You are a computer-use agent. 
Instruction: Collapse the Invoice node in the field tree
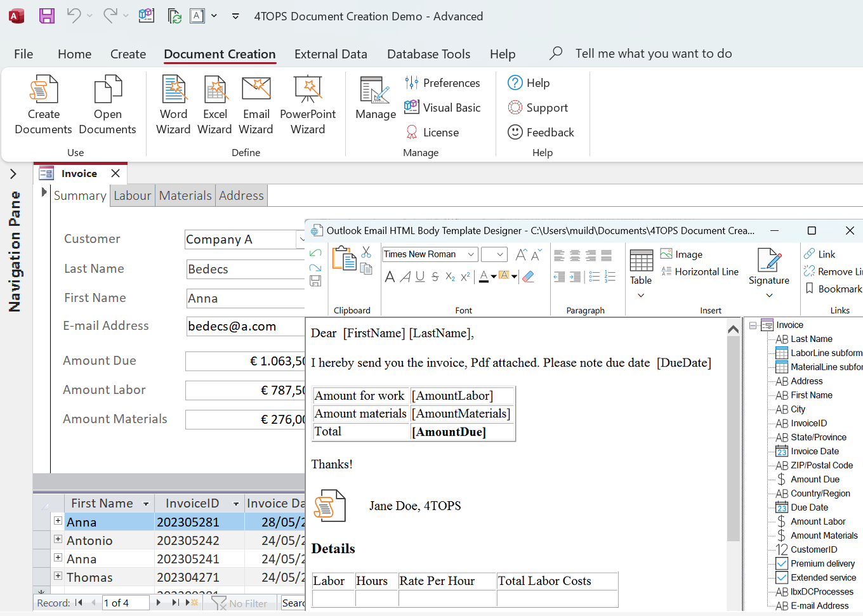(753, 325)
